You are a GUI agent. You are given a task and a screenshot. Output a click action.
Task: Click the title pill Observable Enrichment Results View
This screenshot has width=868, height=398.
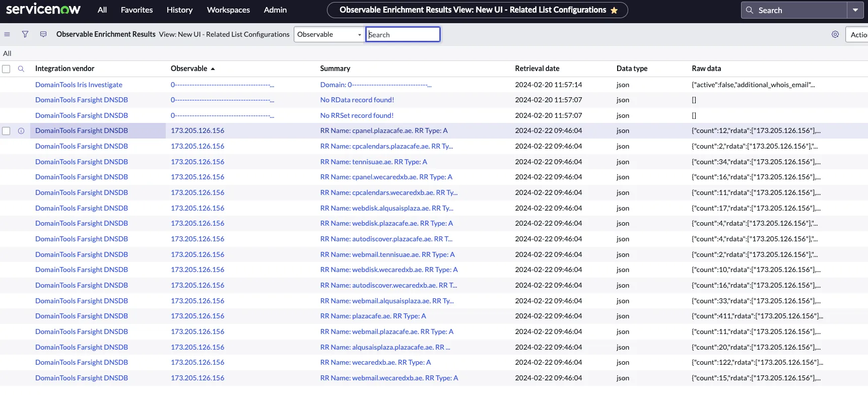(x=477, y=10)
